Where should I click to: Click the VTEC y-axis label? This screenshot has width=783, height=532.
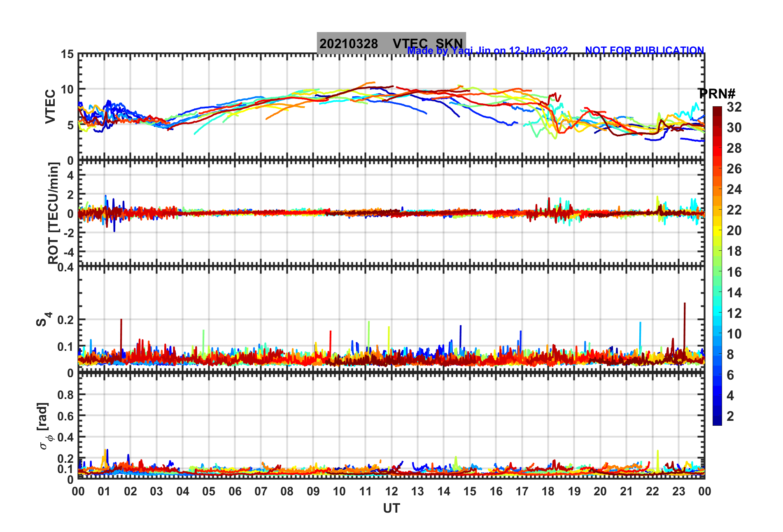[x=50, y=107]
